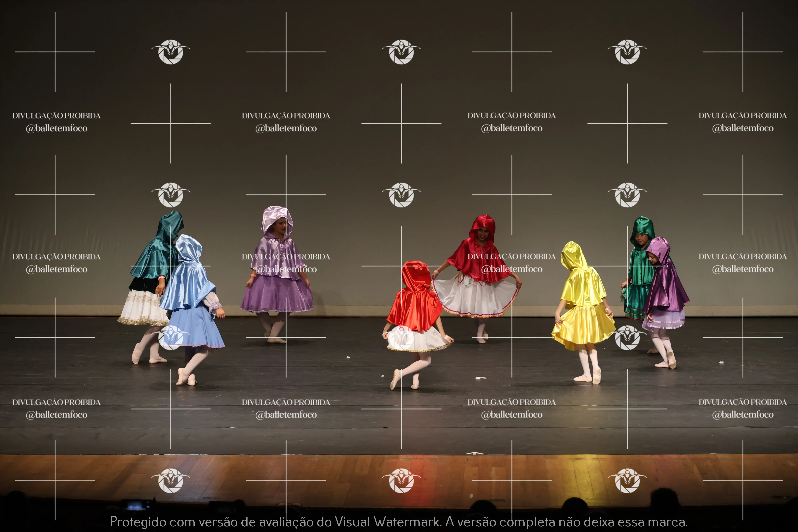798x532 pixels.
Task: Click the Visual Watermark trial notice text
Action: pyautogui.click(x=399, y=521)
